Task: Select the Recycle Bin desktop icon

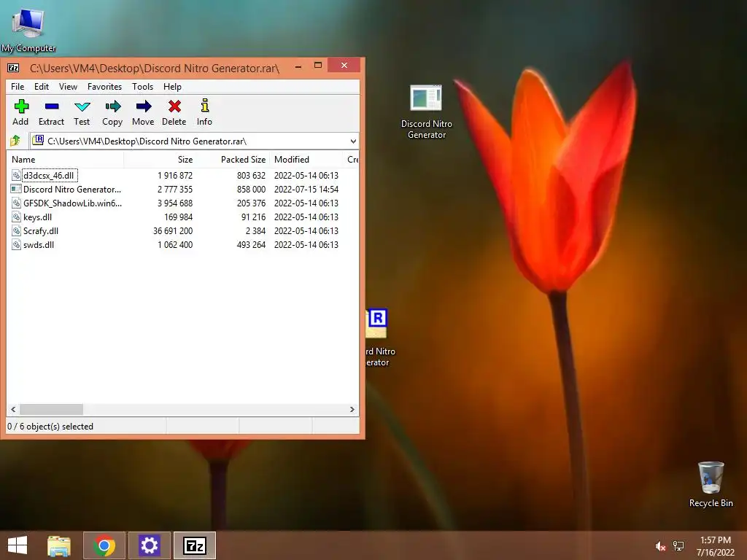Action: pos(711,484)
